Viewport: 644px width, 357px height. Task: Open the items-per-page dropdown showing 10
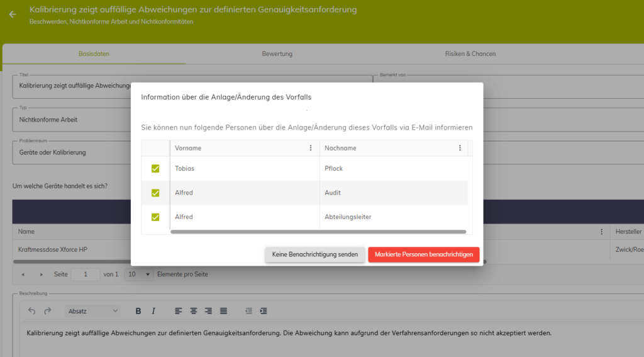click(139, 275)
